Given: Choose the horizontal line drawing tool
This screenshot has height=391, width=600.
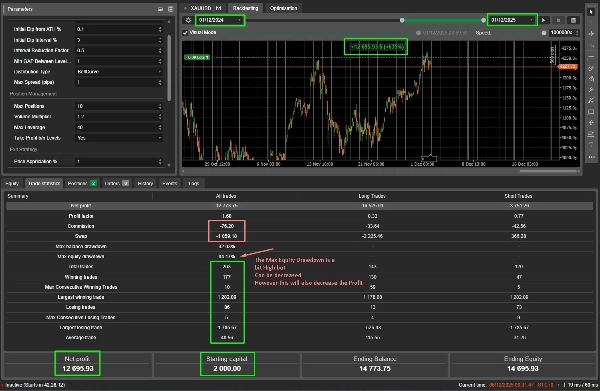Looking at the screenshot, I should pos(591,57).
